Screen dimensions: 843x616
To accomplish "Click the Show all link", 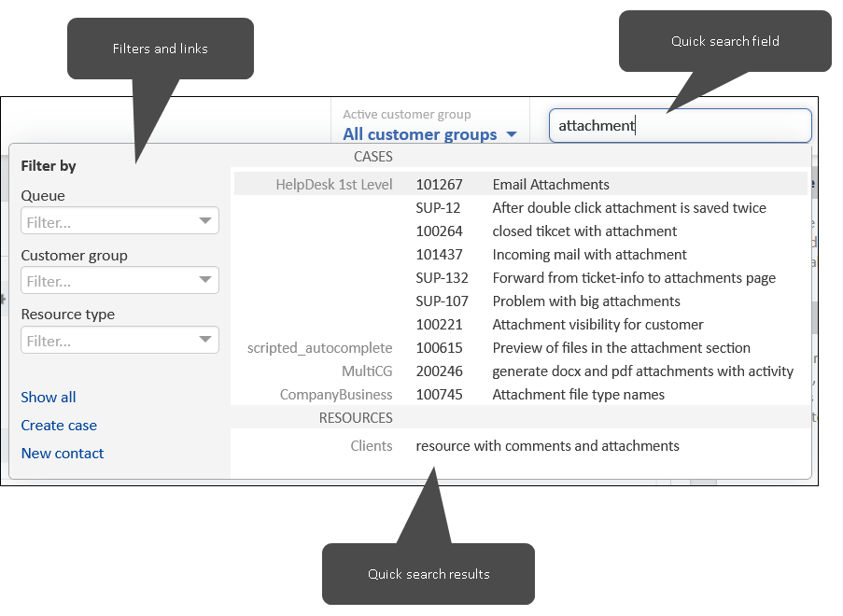I will click(x=49, y=398).
